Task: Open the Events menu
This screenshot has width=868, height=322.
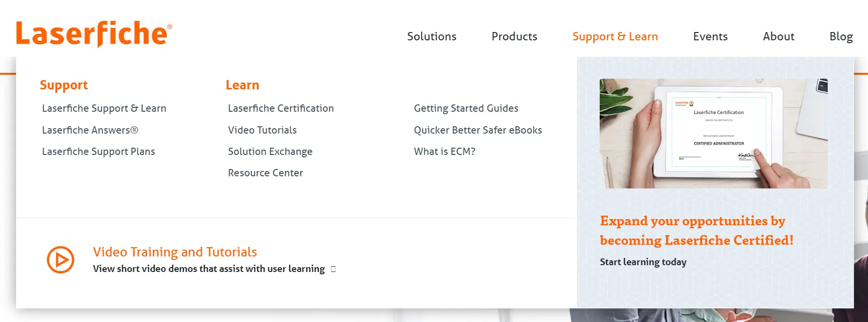Action: point(710,36)
